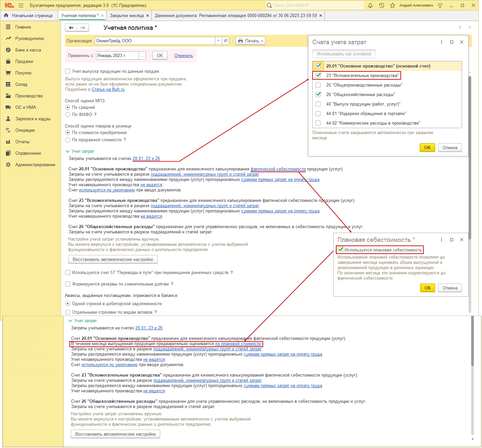Switch to Движения документа tab
The image size is (482, 448).
point(236,16)
